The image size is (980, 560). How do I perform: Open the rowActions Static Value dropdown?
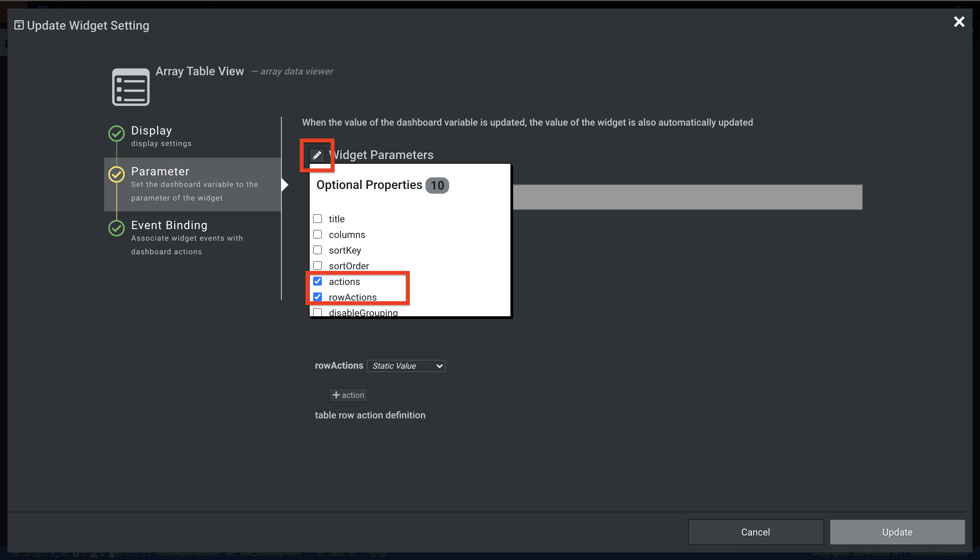pos(406,366)
